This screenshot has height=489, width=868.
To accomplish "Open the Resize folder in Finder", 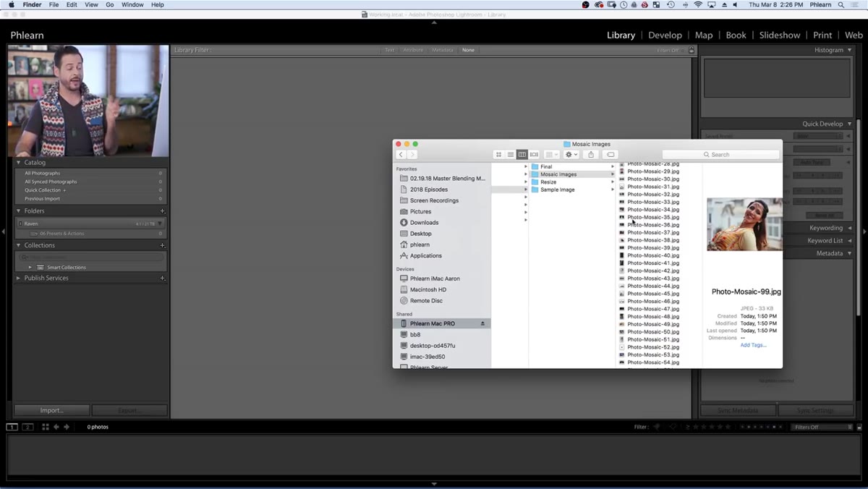I will tap(548, 182).
